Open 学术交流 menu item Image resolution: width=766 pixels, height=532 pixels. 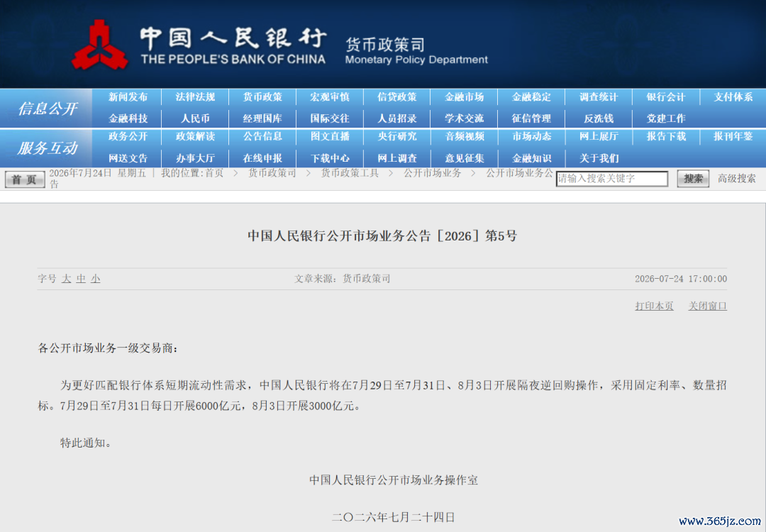tap(465, 118)
